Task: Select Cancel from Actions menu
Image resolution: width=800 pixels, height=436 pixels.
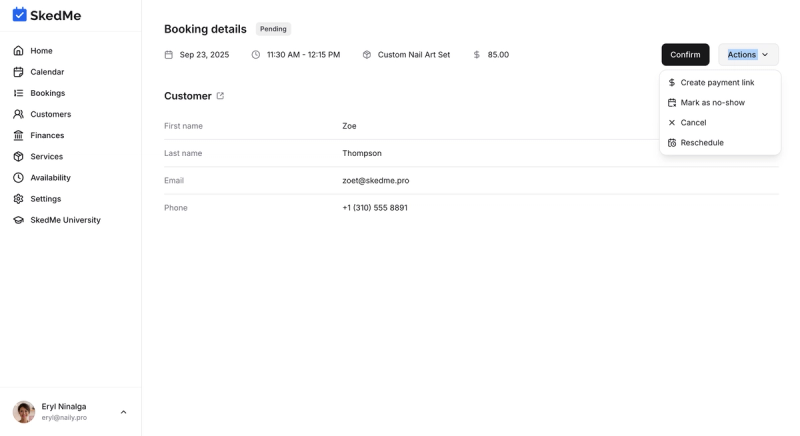Action: [x=720, y=122]
